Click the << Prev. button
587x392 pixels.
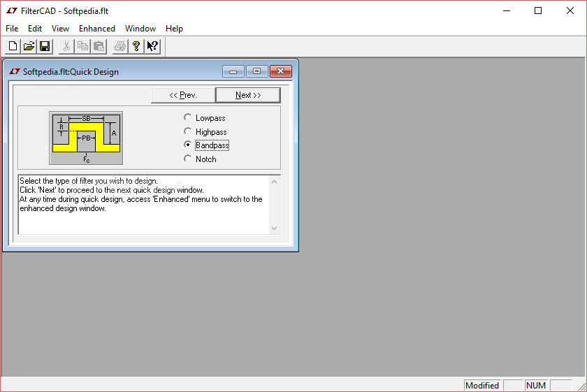183,95
